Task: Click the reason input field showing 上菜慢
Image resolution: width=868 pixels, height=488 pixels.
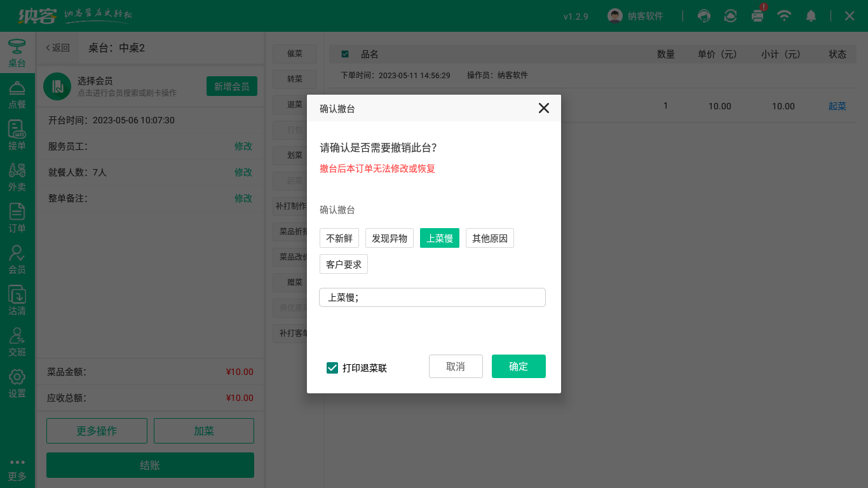Action: pyautogui.click(x=432, y=297)
